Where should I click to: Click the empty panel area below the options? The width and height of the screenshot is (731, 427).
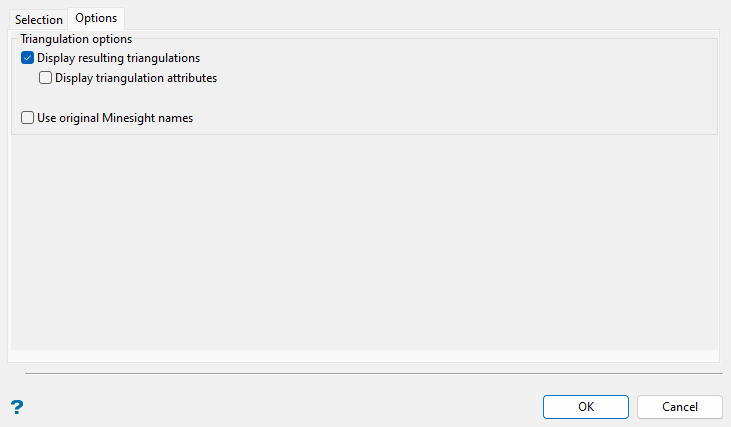365,240
